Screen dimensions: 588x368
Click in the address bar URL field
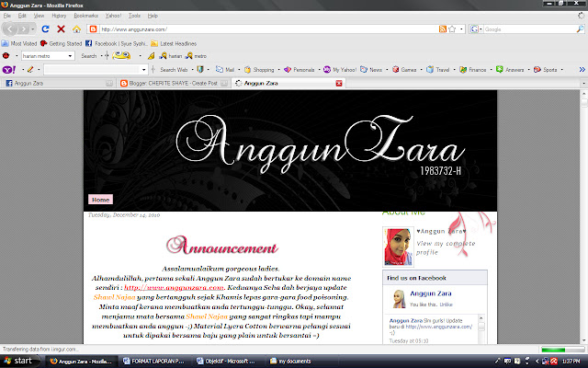coord(268,29)
